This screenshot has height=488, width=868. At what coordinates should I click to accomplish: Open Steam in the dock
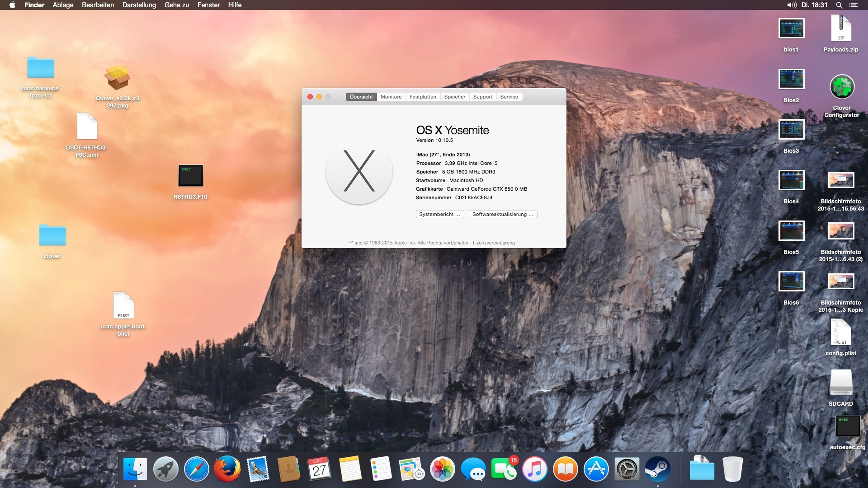pos(657,469)
